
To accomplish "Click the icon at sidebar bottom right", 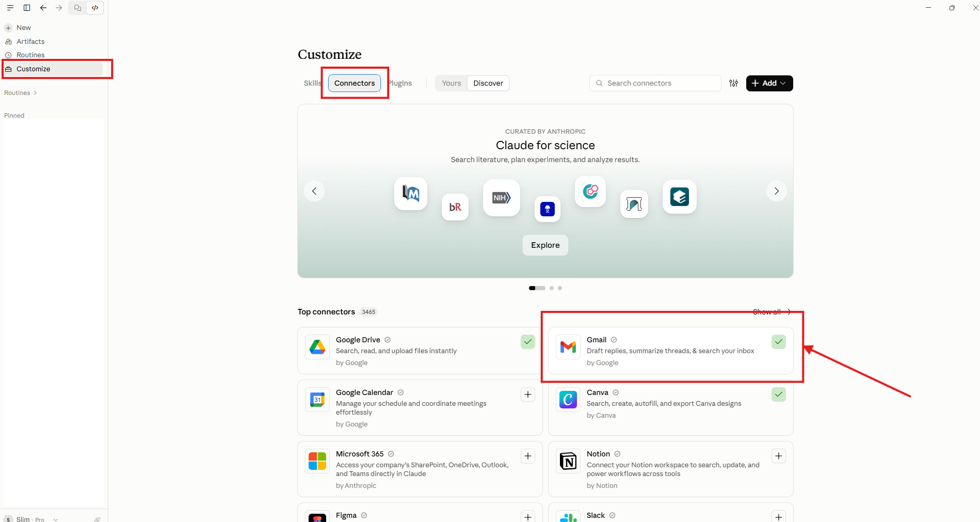I will click(x=97, y=519).
